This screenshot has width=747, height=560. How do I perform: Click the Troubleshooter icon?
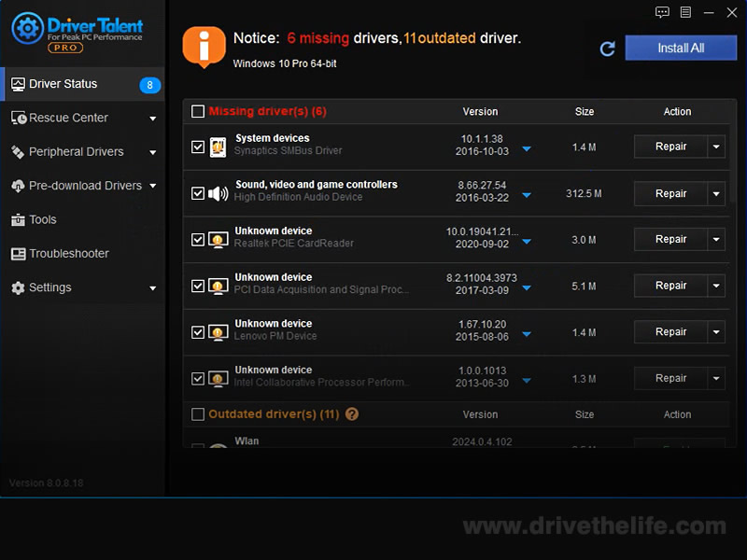tap(18, 254)
